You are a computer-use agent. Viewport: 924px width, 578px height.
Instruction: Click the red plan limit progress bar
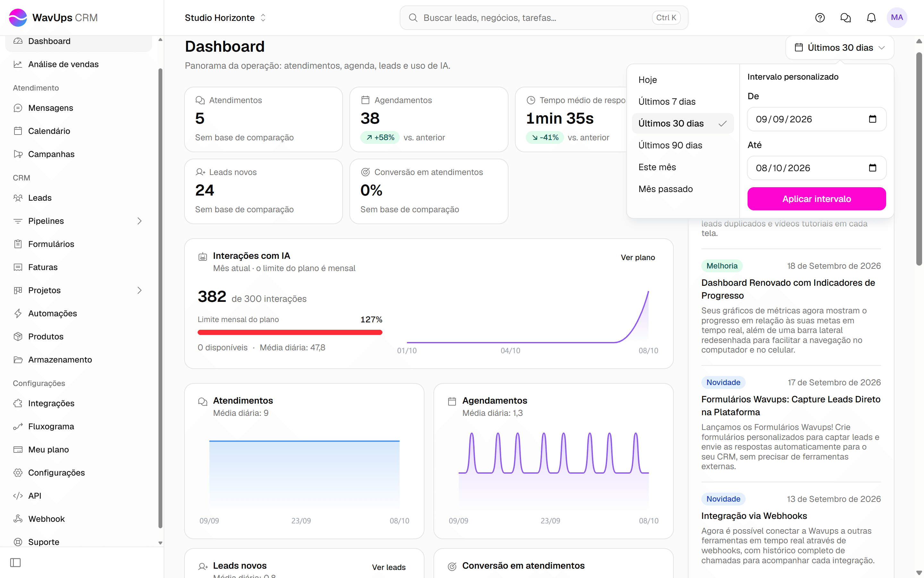(290, 332)
